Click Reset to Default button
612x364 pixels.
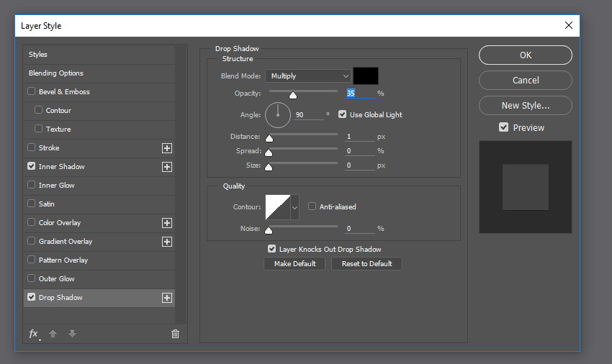366,264
